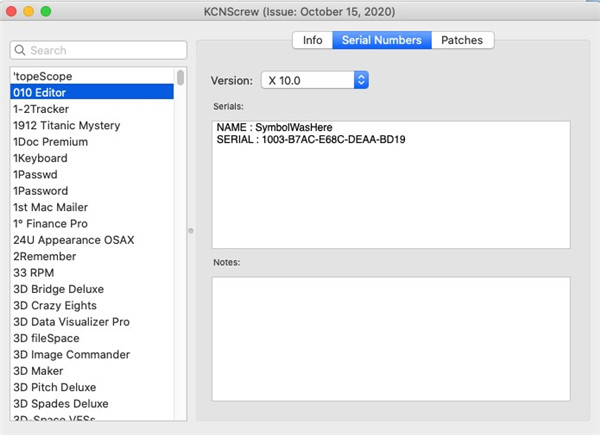Viewport: 600px width, 435px height.
Task: Choose 1-2Tracker from the list
Action: click(x=92, y=109)
